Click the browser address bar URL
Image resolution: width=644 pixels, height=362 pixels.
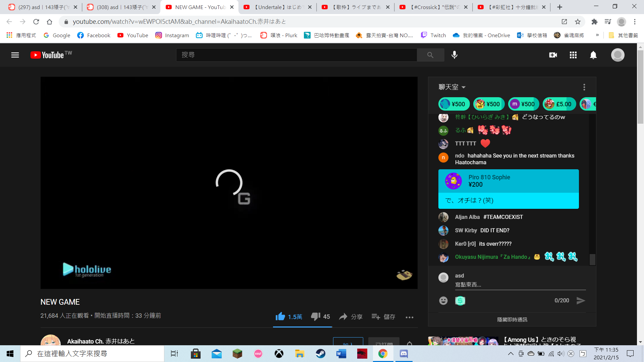click(x=179, y=22)
